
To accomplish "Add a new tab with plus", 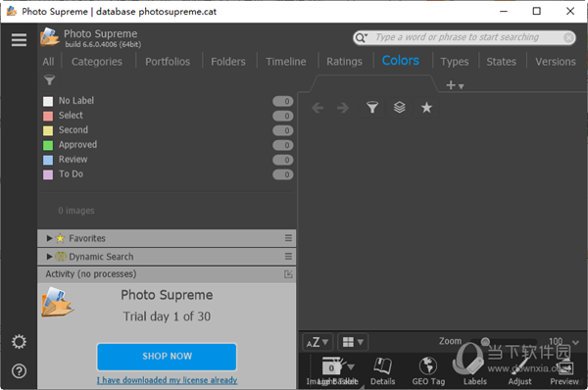I will pos(451,85).
